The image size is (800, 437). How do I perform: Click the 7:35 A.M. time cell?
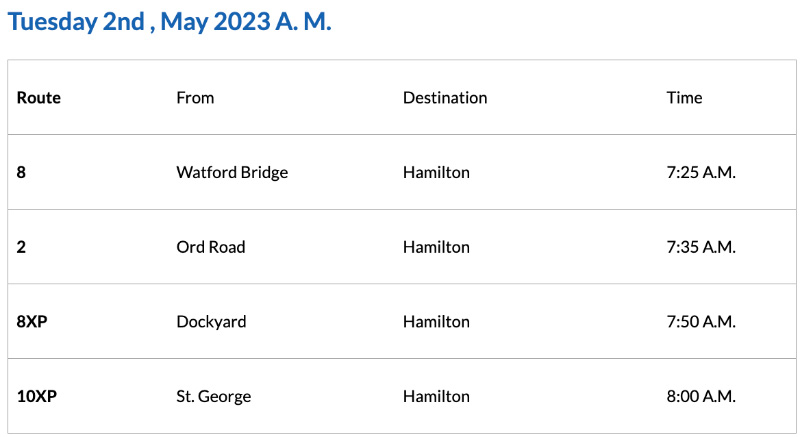pos(701,247)
